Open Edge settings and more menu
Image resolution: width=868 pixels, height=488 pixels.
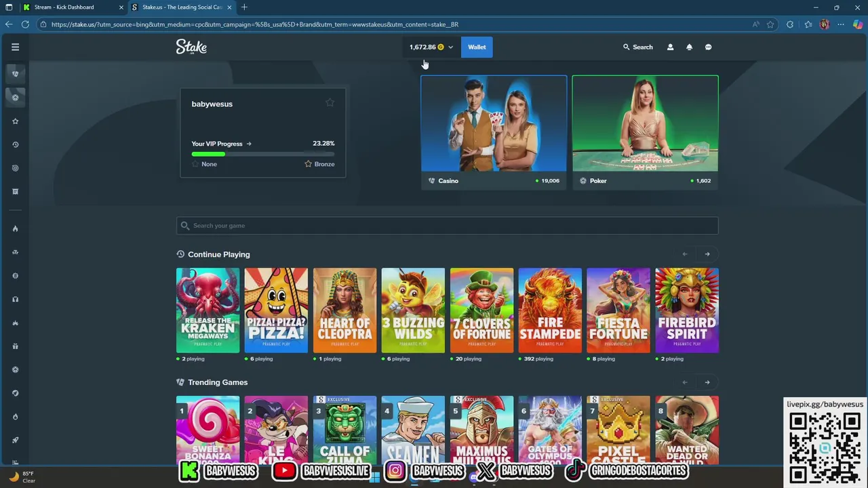pyautogui.click(x=841, y=24)
